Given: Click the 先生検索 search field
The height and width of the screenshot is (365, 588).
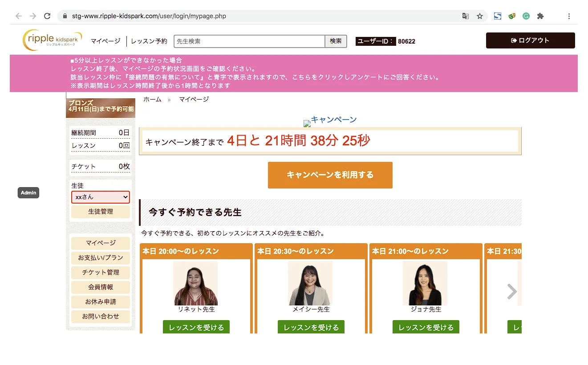Looking at the screenshot, I should click(x=249, y=41).
